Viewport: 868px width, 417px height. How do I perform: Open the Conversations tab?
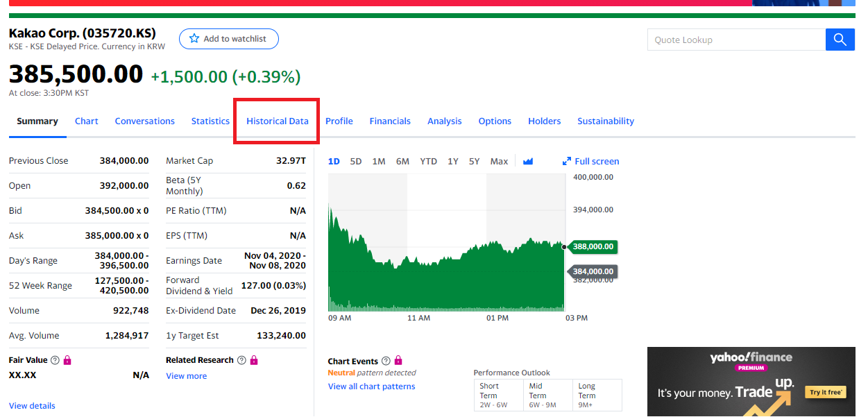[145, 121]
